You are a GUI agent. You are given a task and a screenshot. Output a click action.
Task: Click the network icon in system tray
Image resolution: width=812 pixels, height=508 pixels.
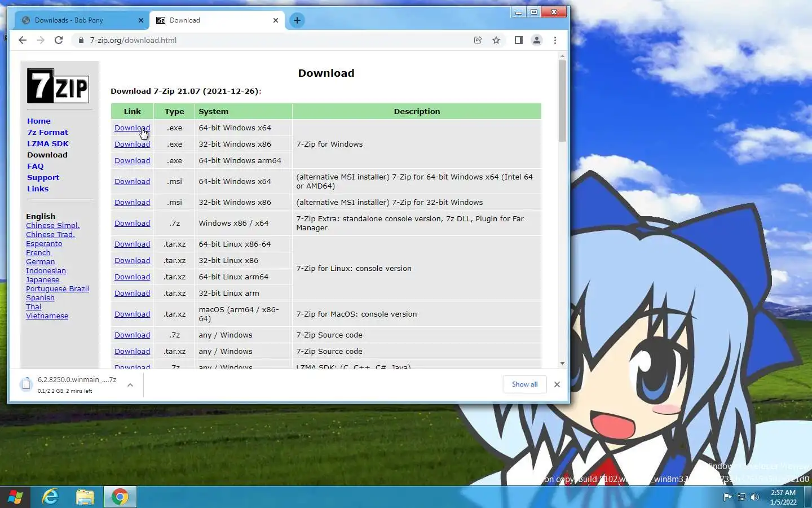[x=742, y=497]
